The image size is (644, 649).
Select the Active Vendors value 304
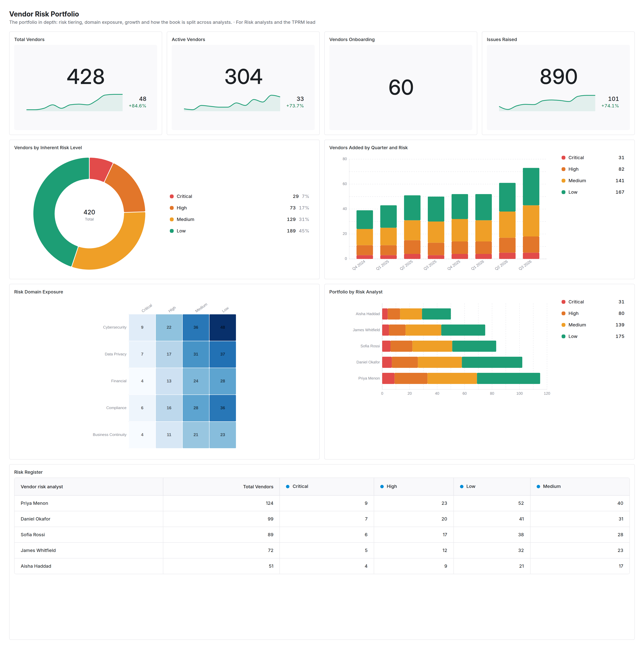pos(243,77)
